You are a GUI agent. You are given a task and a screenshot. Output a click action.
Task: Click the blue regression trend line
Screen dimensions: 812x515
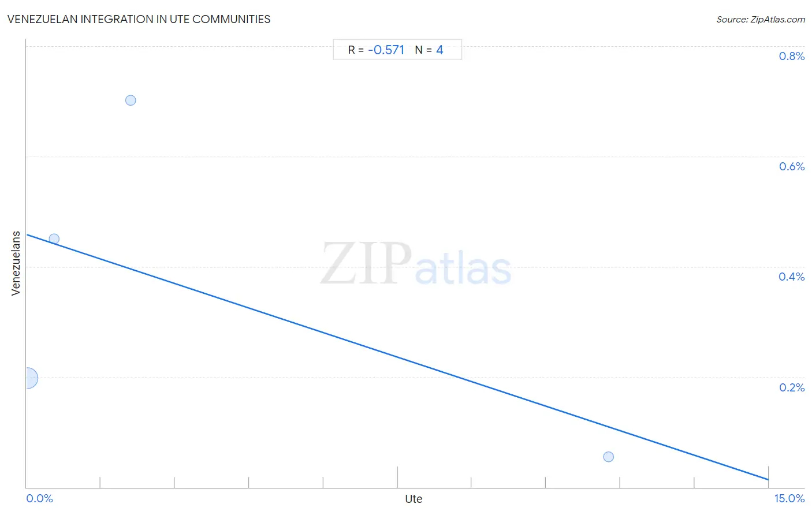397,357
